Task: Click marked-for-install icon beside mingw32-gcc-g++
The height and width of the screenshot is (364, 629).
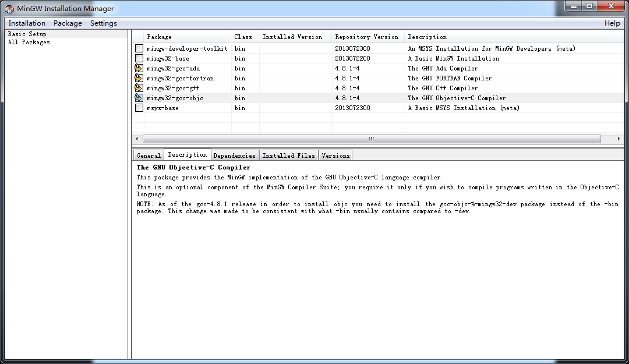Action: tap(139, 88)
